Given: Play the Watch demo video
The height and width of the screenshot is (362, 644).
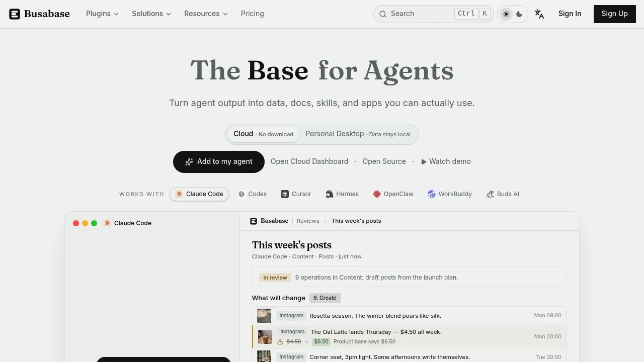Looking at the screenshot, I should 446,161.
